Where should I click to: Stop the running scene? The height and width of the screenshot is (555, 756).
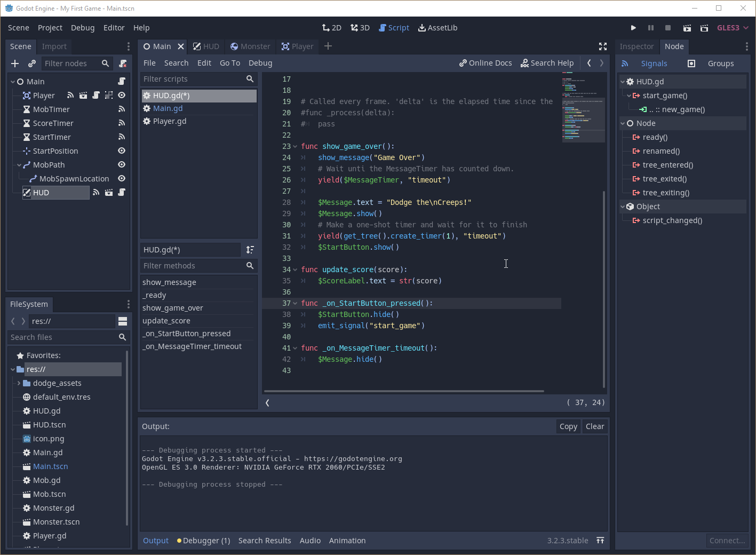tap(668, 28)
